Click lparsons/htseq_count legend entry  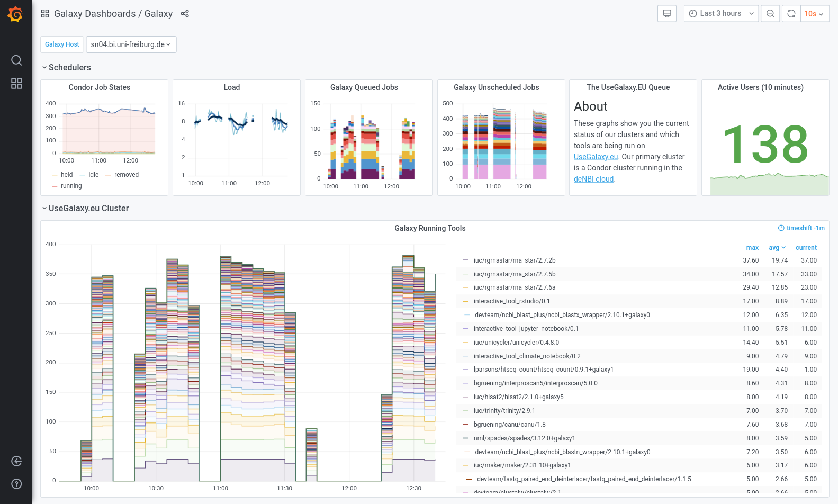coord(544,370)
